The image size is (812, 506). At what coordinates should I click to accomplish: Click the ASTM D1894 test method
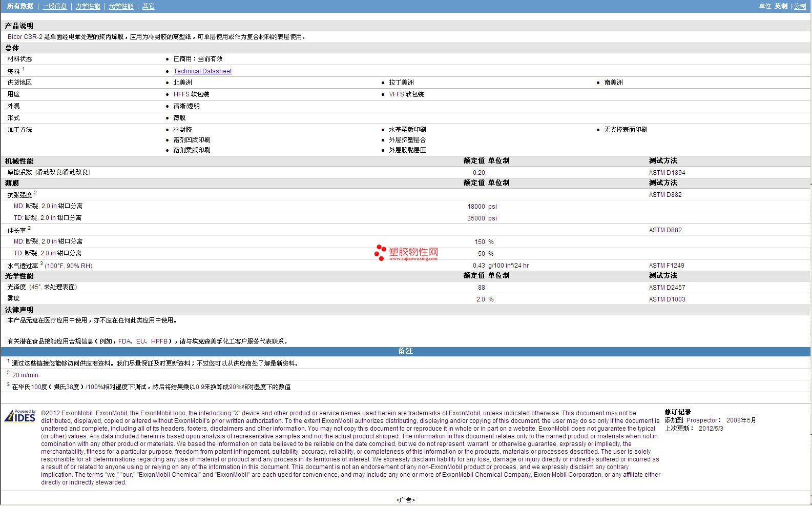click(667, 173)
